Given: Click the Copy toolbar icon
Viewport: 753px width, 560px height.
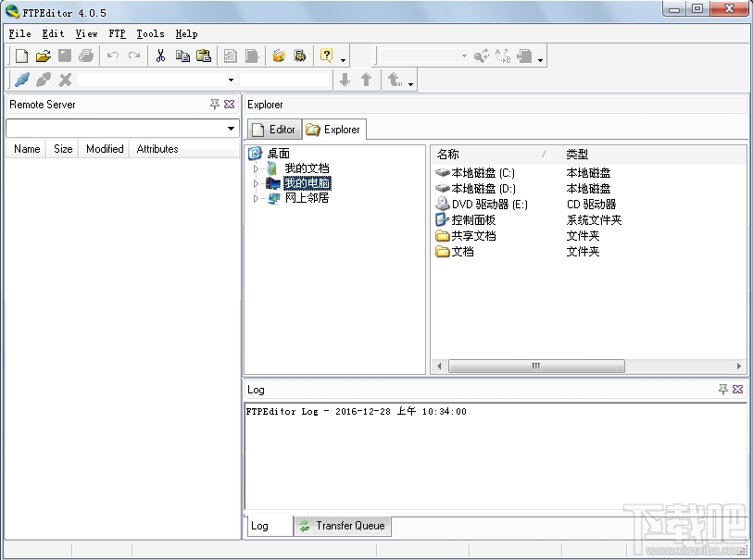Looking at the screenshot, I should coord(182,56).
